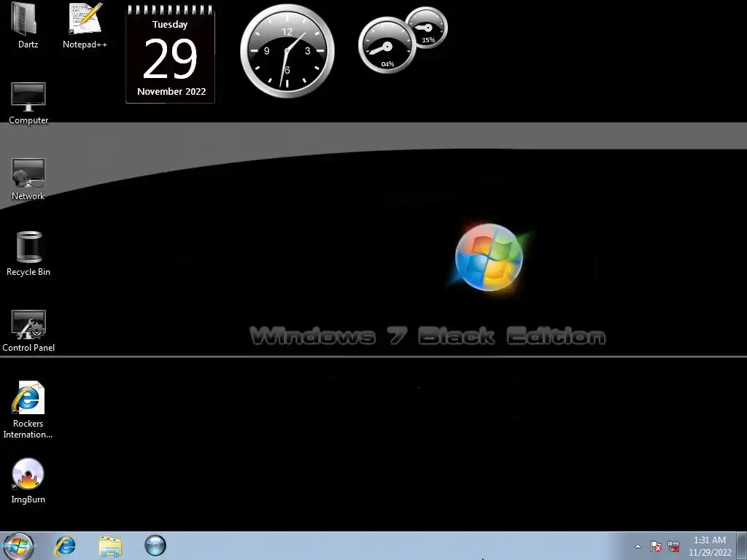Select the 'Control Panel' icon label
747x560 pixels.
[x=28, y=348]
